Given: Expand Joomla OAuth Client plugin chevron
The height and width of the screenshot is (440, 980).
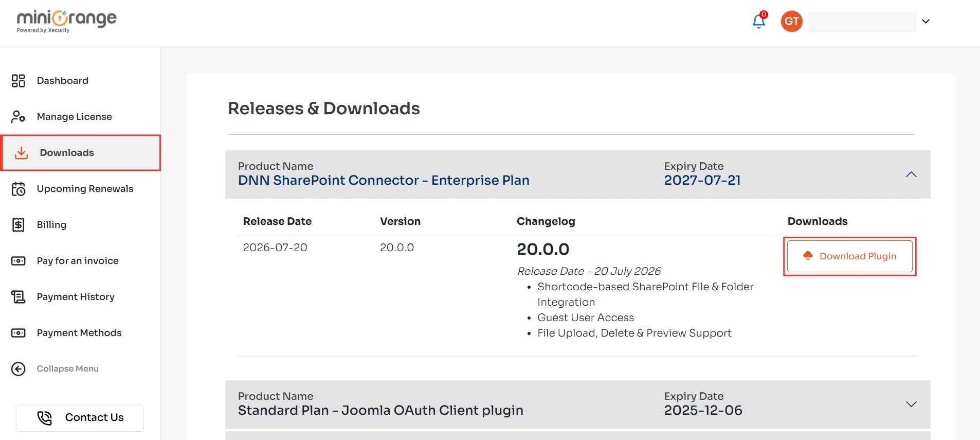Looking at the screenshot, I should click(x=911, y=404).
